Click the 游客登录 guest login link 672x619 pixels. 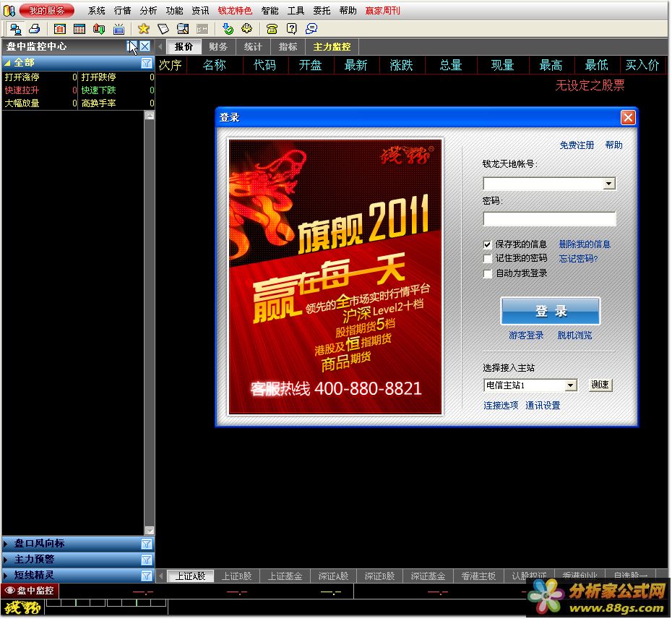tap(526, 336)
